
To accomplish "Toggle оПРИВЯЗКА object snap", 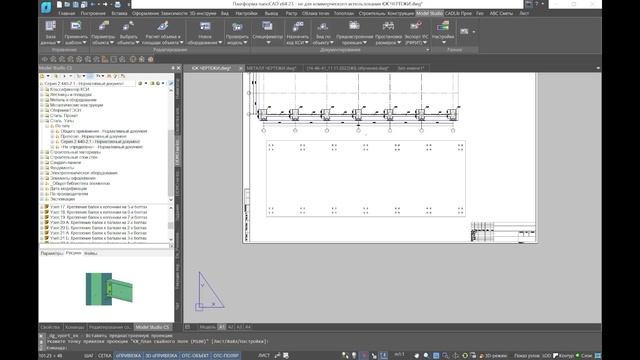I will click(x=128, y=356).
